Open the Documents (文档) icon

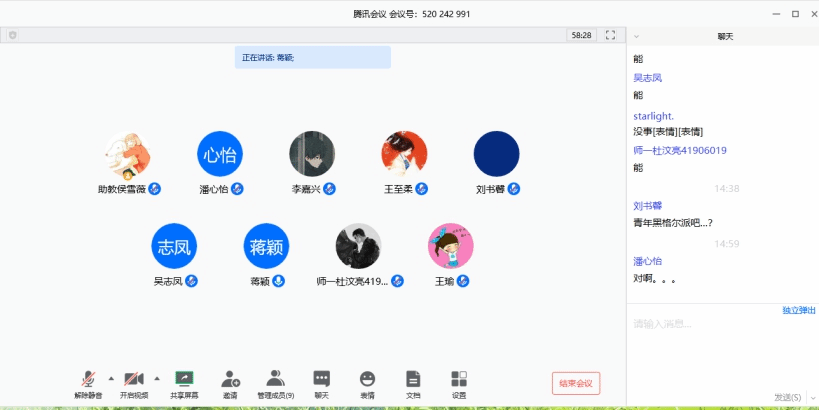413,379
